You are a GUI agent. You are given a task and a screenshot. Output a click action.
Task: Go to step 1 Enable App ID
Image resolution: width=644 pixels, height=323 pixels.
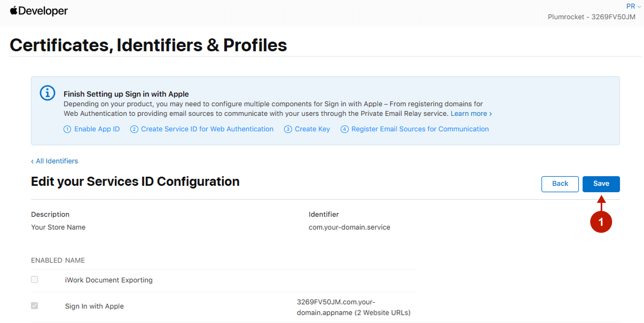pyautogui.click(x=91, y=129)
